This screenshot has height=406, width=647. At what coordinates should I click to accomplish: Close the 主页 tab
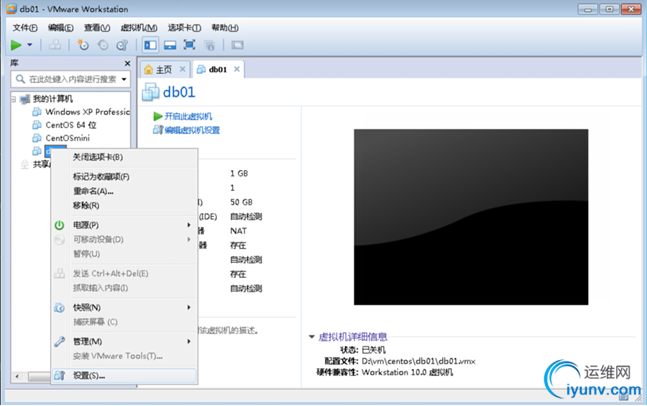coord(182,69)
